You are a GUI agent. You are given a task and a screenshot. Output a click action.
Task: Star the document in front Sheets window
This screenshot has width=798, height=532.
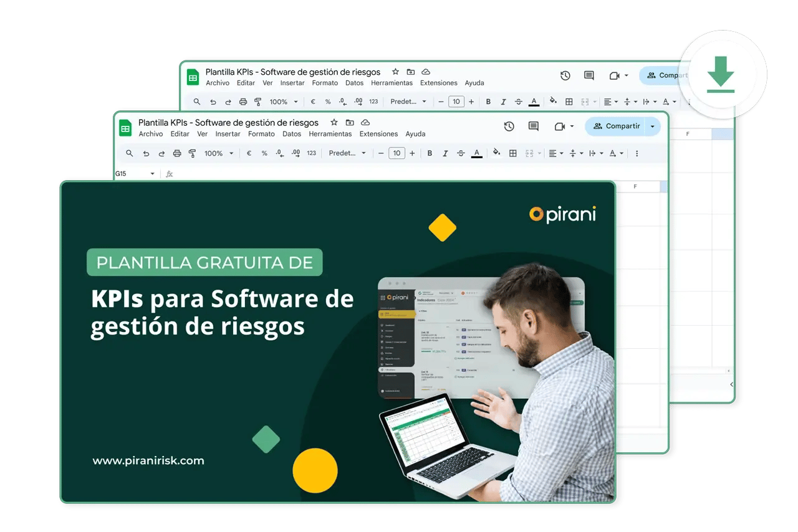pyautogui.click(x=334, y=123)
